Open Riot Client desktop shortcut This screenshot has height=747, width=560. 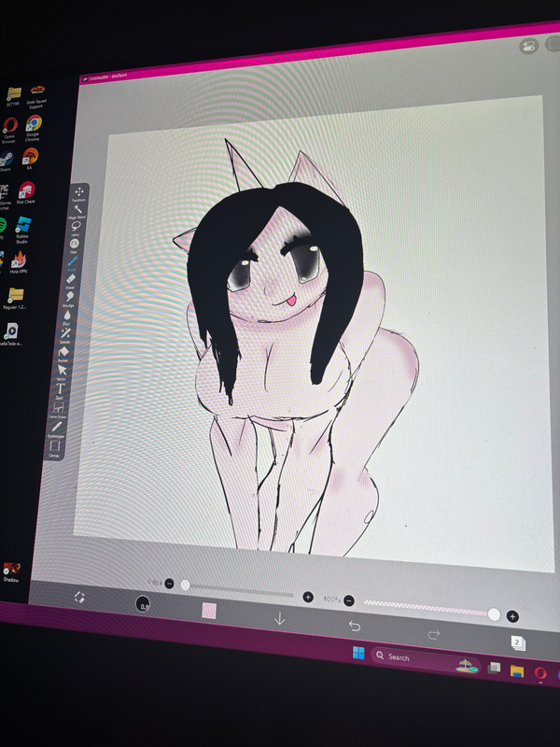tap(26, 192)
